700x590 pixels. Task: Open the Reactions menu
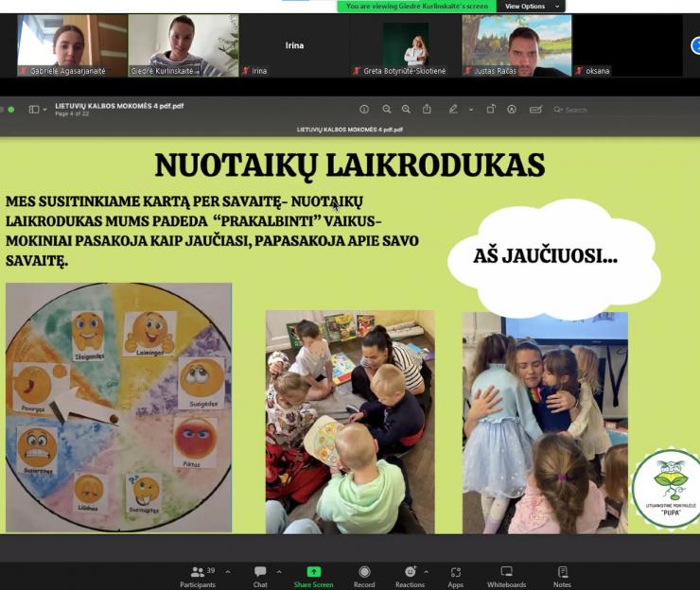point(410,577)
